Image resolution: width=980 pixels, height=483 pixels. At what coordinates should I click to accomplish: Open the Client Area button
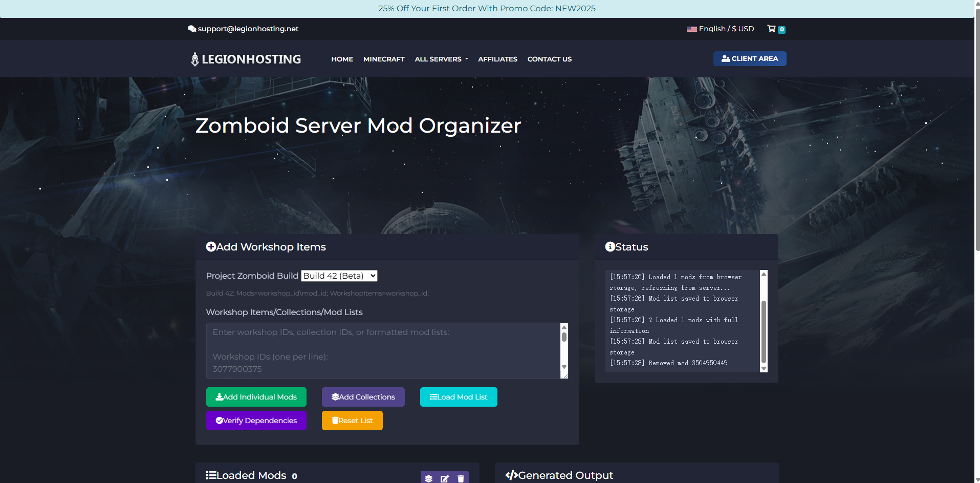point(750,59)
